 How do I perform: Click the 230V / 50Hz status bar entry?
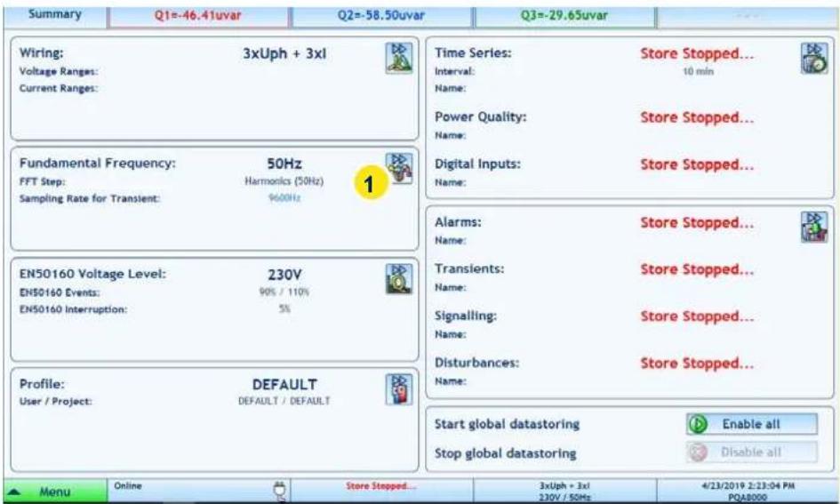click(x=564, y=498)
